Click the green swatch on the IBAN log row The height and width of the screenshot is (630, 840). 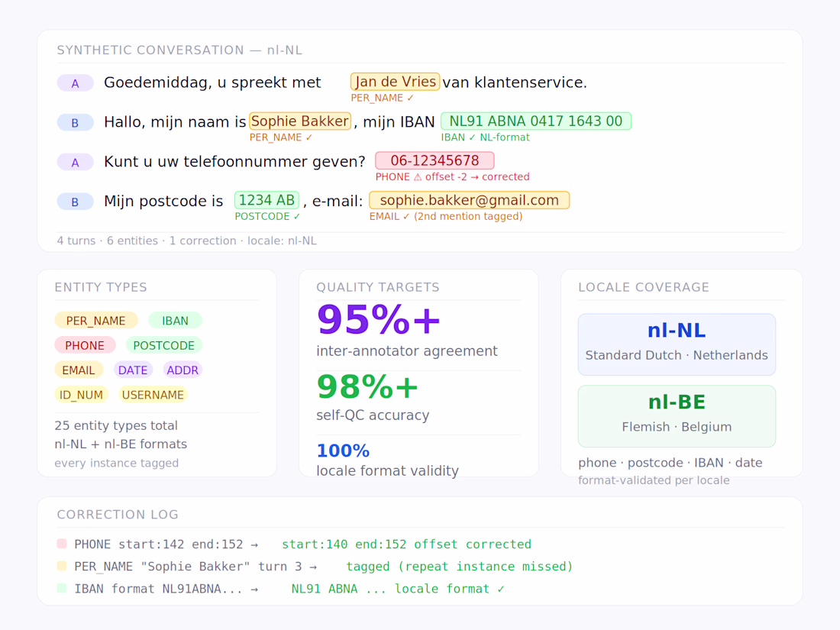tap(62, 588)
